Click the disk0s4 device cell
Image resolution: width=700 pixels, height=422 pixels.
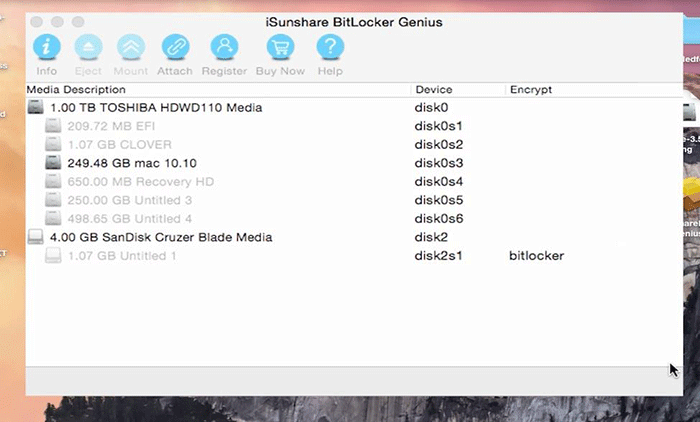(439, 182)
